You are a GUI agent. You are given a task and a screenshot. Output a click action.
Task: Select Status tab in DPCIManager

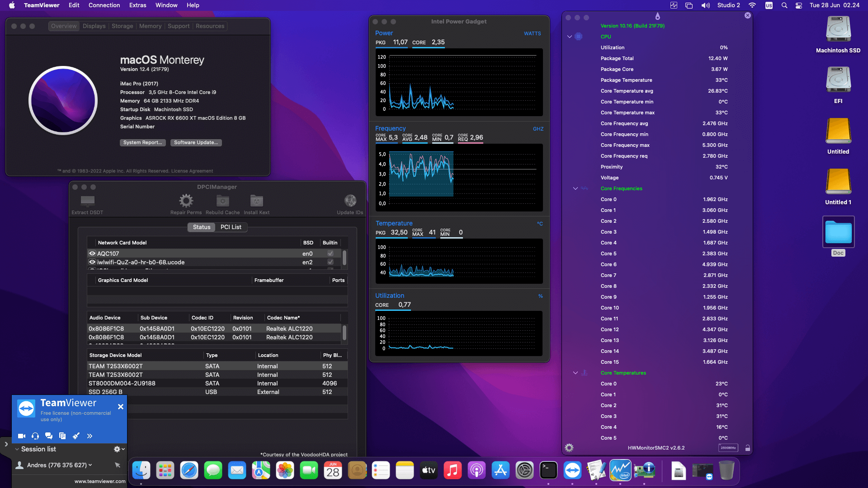pyautogui.click(x=202, y=227)
